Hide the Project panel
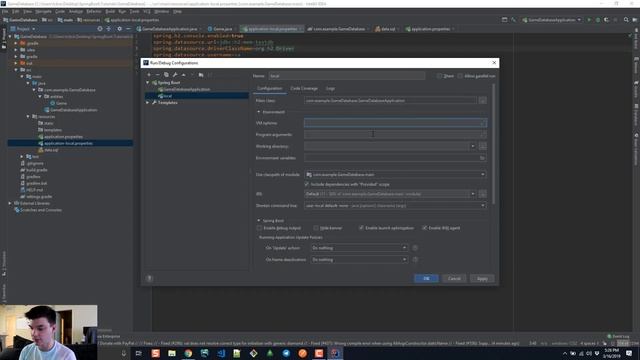The image size is (640, 360). [x=128, y=29]
